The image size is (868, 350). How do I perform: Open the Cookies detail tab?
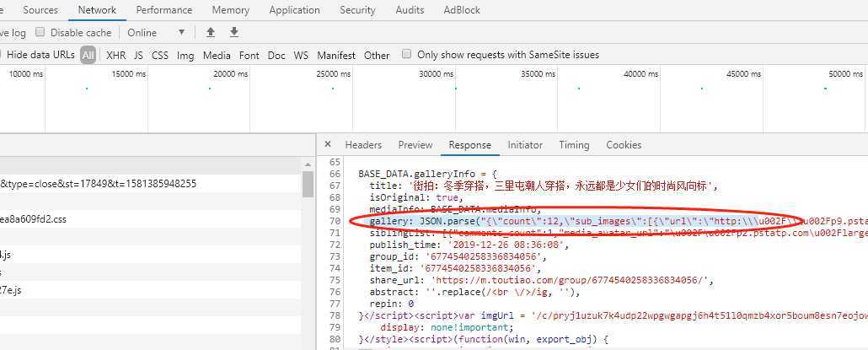pos(624,144)
